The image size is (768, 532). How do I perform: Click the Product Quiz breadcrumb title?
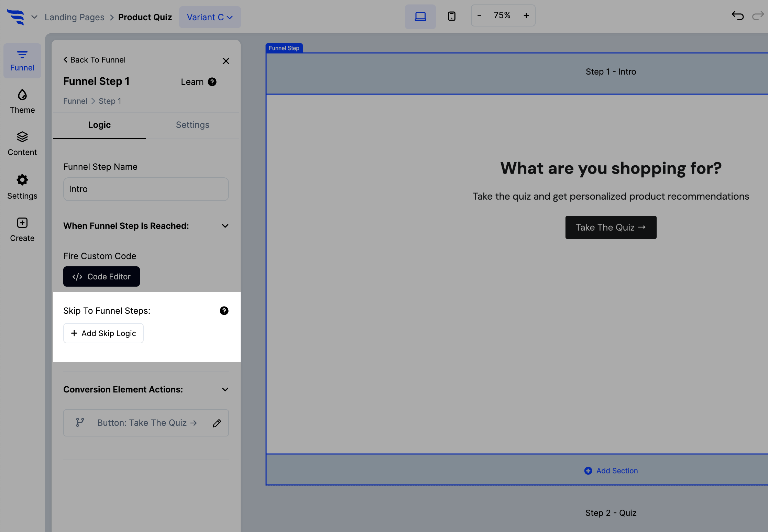145,17
